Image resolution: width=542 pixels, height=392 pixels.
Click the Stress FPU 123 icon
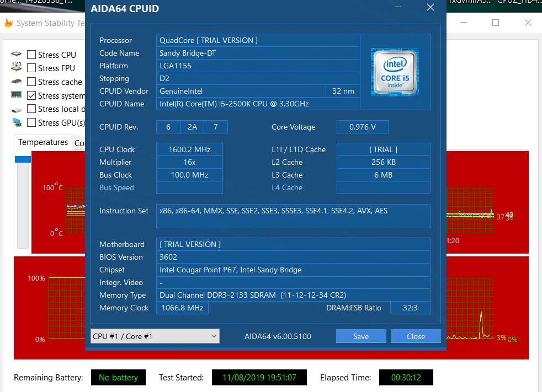(16, 66)
